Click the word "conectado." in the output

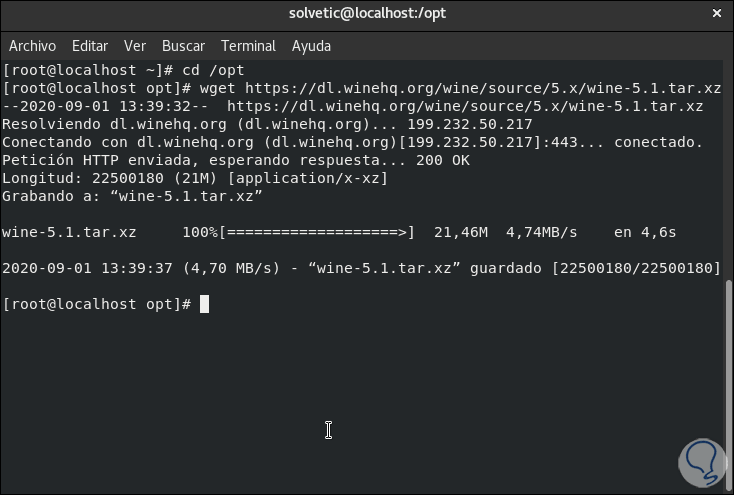point(658,142)
